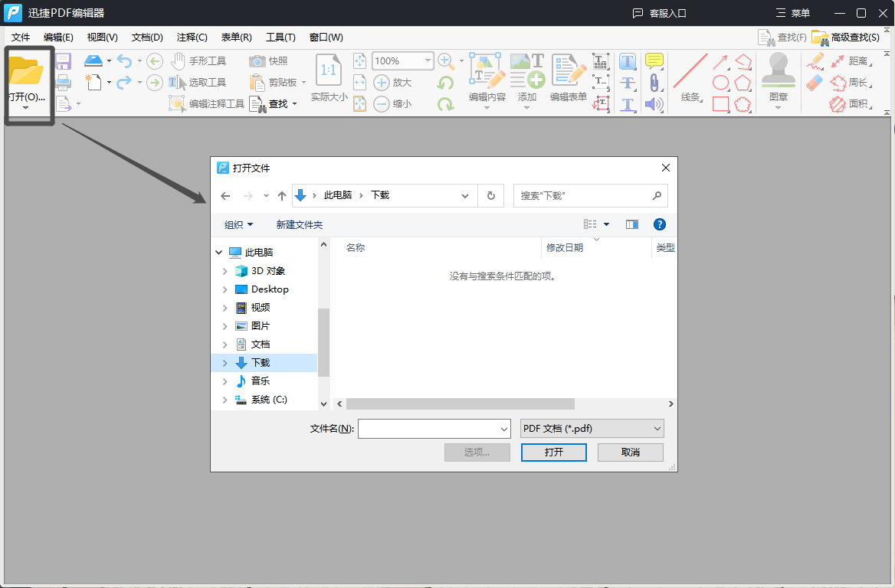The width and height of the screenshot is (895, 588).
Task: Click the folder tree vertical scrollbar
Action: (x=323, y=342)
